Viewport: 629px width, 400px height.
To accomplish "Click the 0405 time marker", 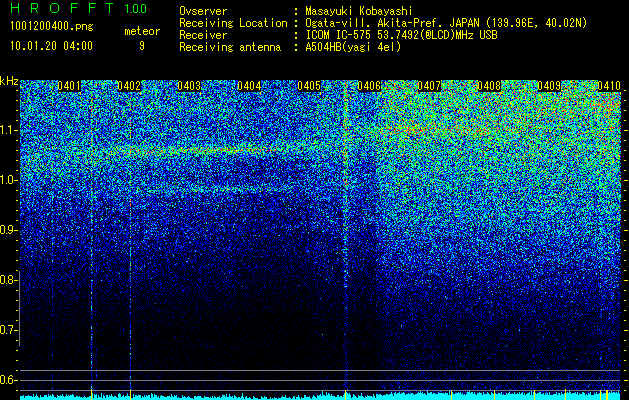I will click(309, 86).
